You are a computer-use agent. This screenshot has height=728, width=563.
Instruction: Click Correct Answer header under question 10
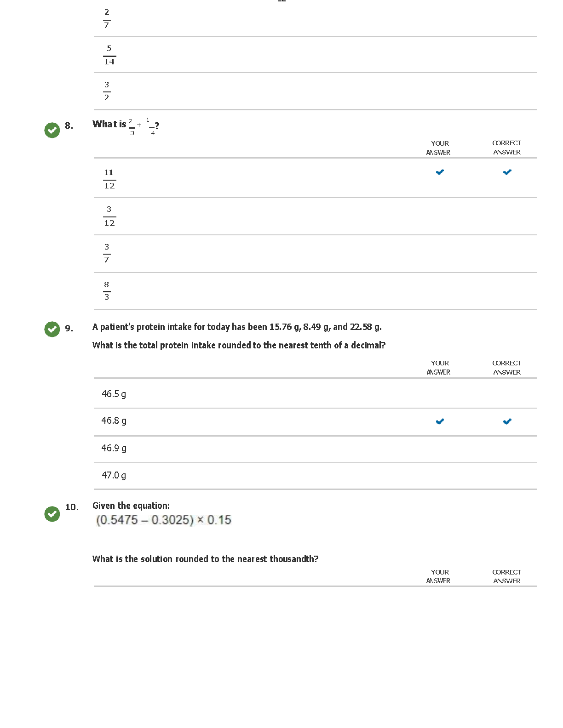[x=506, y=576]
